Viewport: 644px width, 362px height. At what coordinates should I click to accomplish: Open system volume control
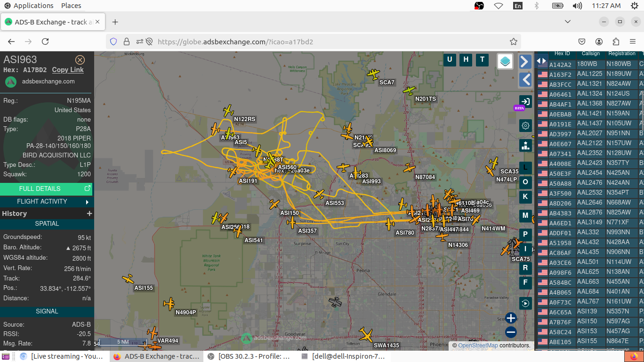[577, 6]
